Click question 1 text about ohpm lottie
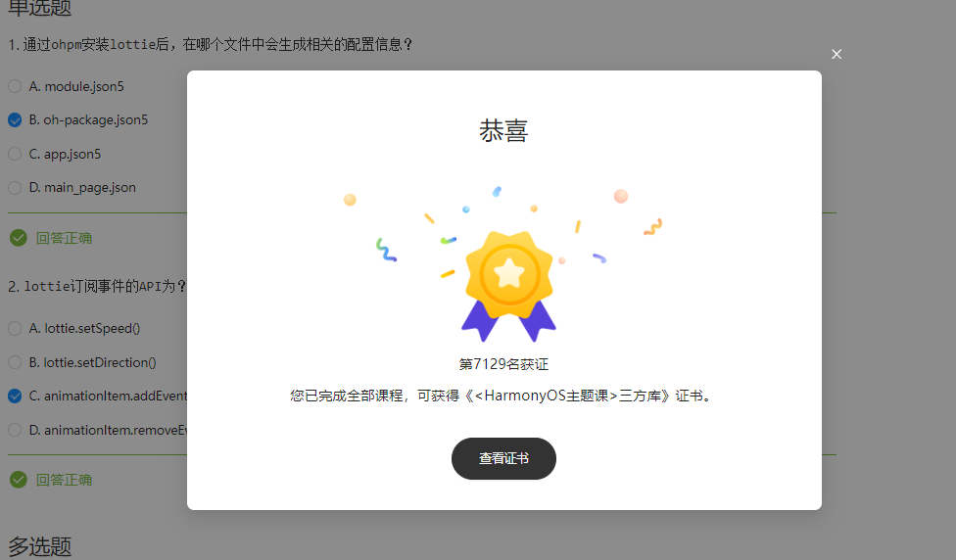 [x=211, y=44]
